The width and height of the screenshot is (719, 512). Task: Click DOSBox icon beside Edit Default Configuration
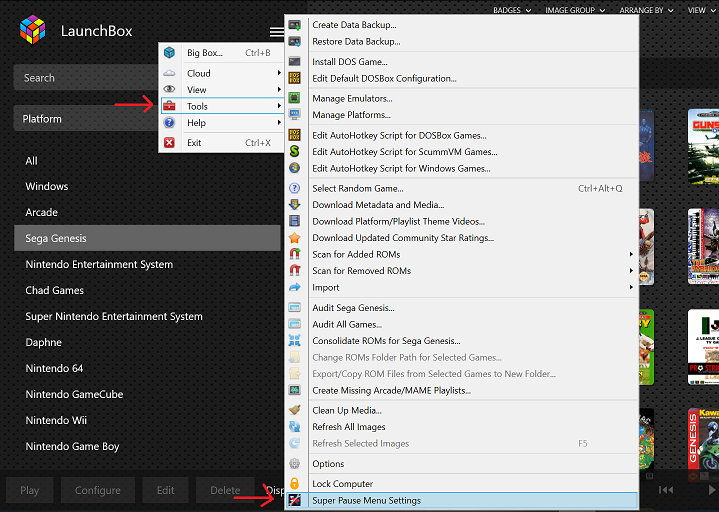coord(294,78)
